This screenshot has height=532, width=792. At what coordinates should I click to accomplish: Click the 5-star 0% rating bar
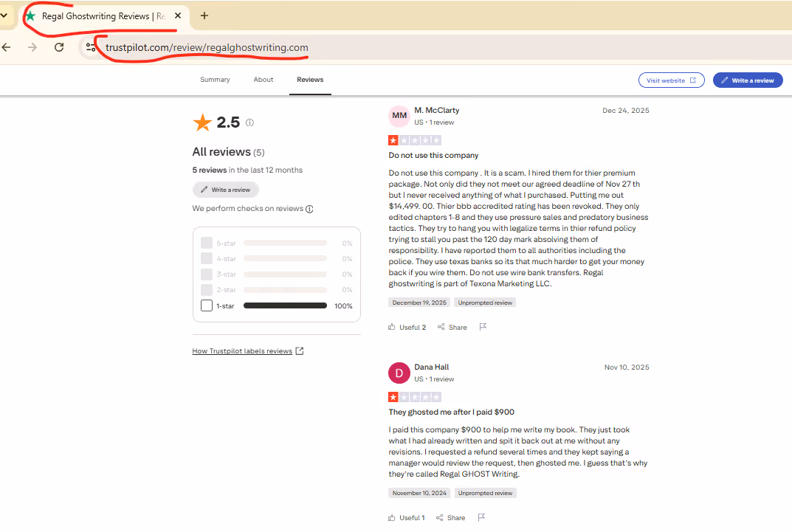[286, 243]
